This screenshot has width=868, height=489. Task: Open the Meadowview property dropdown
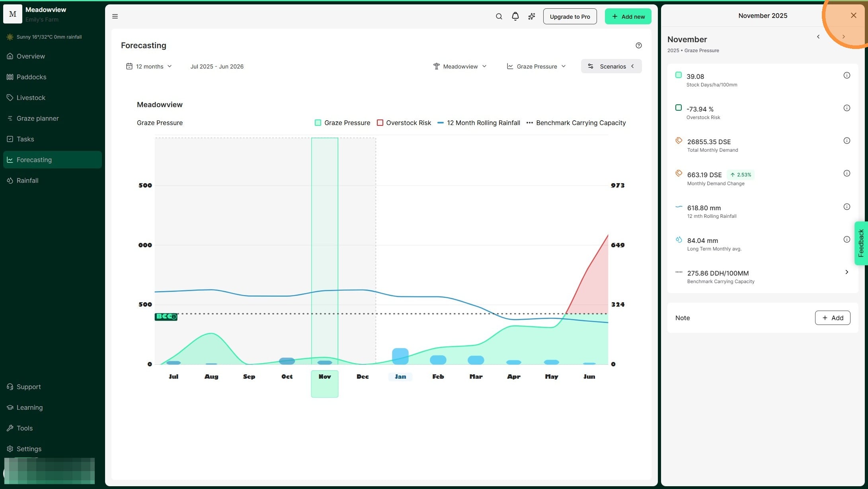(460, 67)
